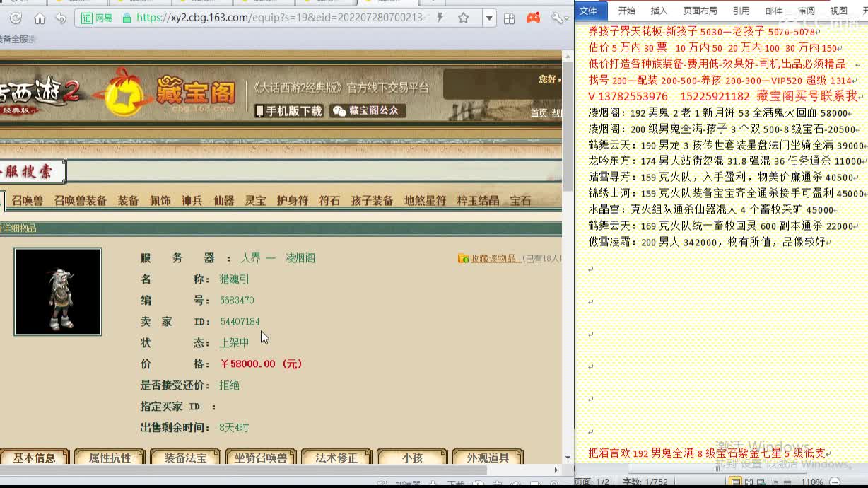This screenshot has width=868, height=488.
Task: Open the 属性抗性 tab
Action: point(110,458)
